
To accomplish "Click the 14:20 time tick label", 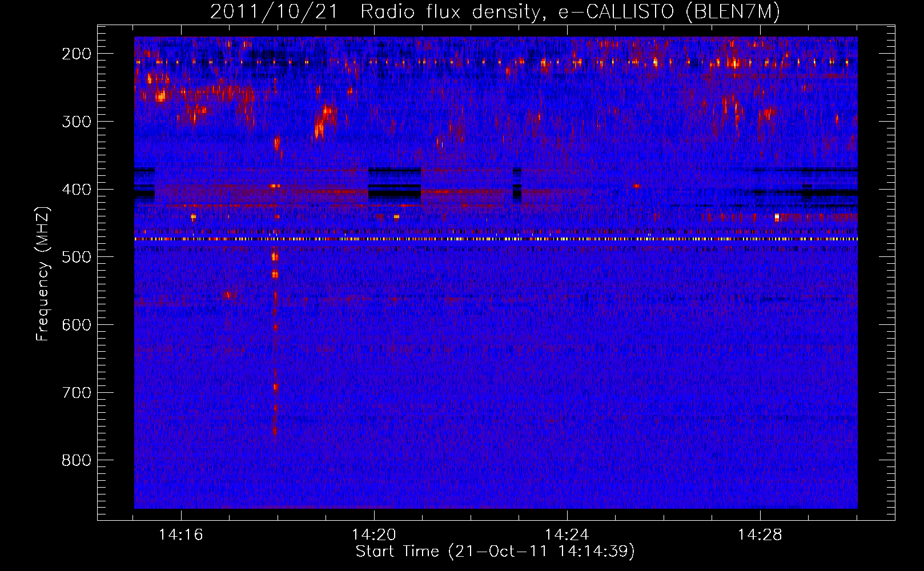I will [x=374, y=535].
